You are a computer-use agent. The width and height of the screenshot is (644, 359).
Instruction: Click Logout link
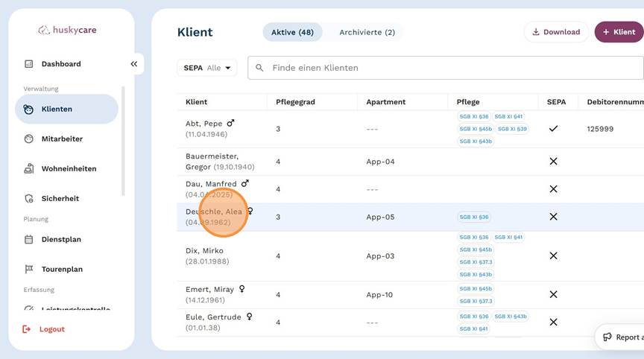(51, 329)
